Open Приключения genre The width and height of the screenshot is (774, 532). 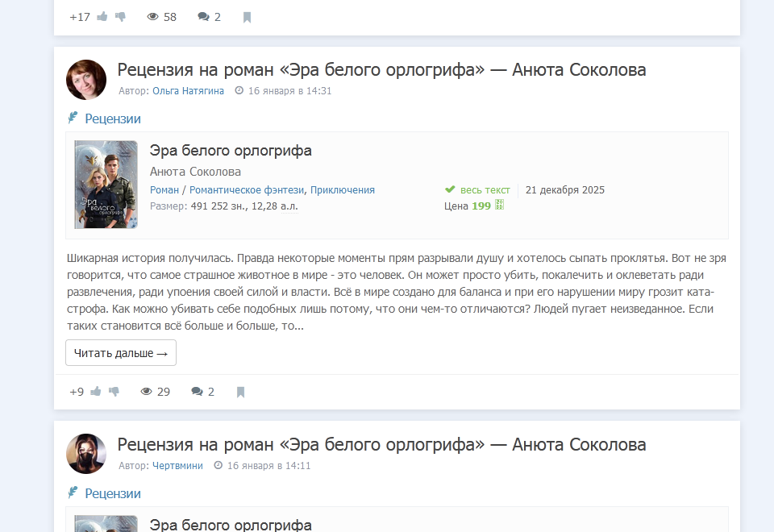coord(343,190)
